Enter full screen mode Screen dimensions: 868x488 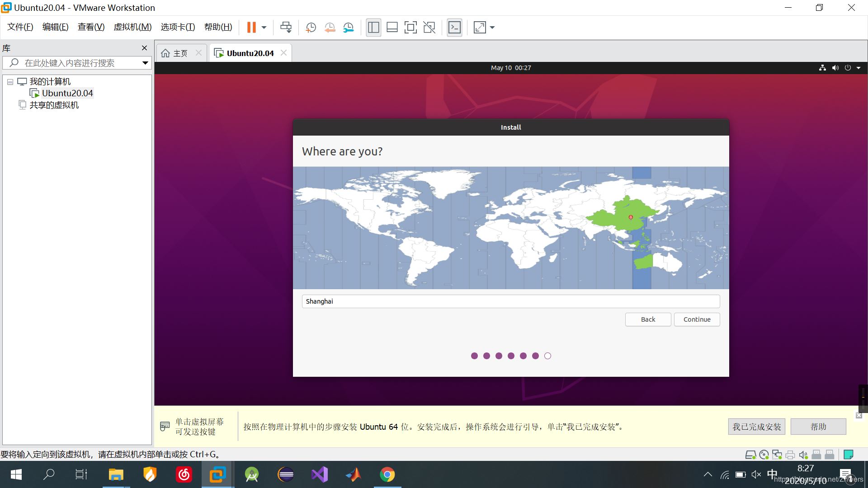click(x=410, y=28)
